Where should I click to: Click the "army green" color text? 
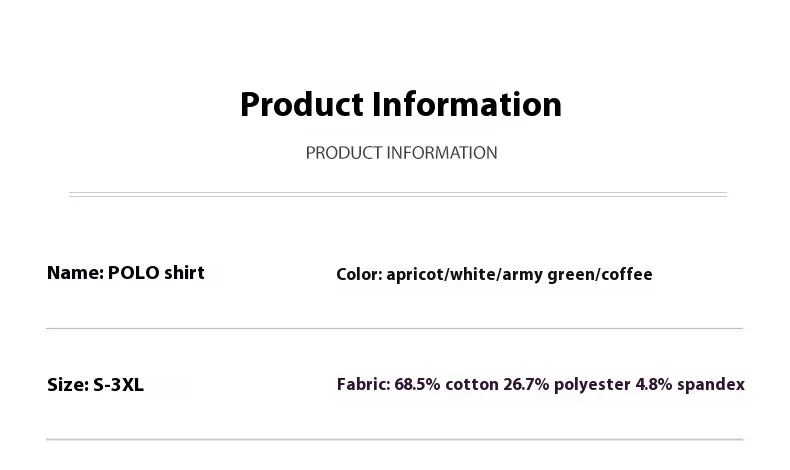tap(546, 275)
